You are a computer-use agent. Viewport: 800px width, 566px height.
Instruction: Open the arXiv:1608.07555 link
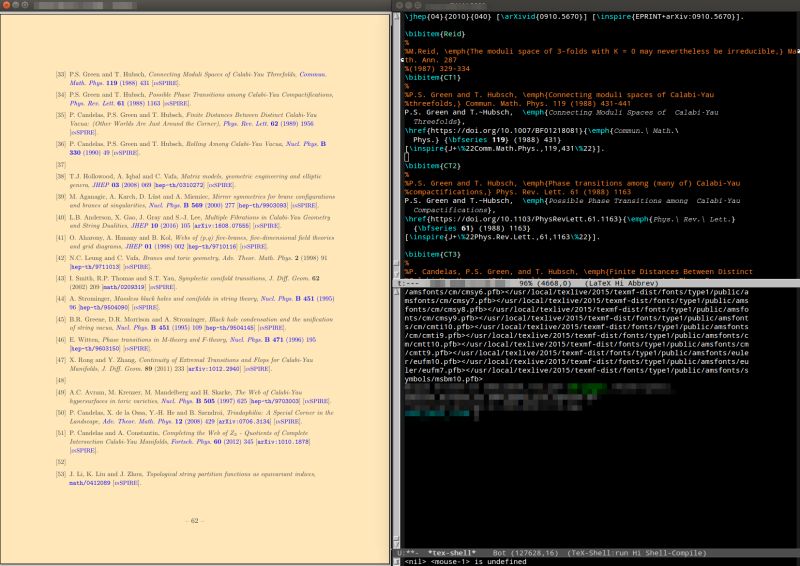point(221,226)
